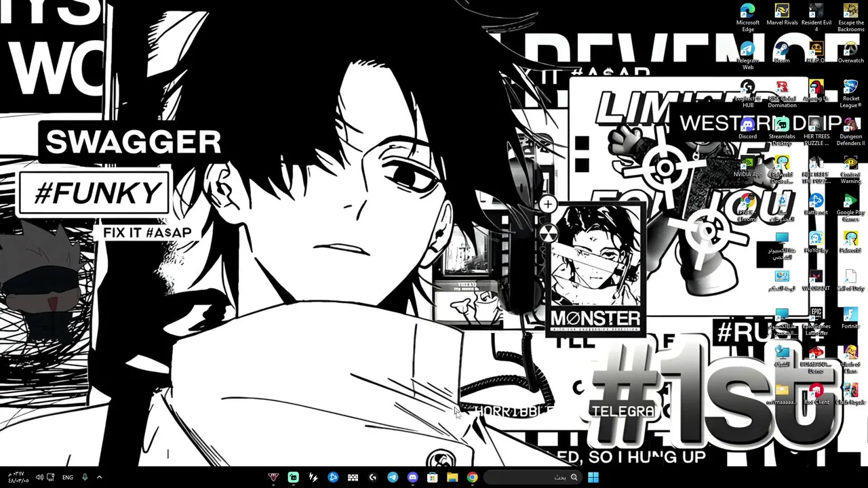Select the Overwatch desktop shortcut
The image size is (868, 488).
[x=850, y=52]
